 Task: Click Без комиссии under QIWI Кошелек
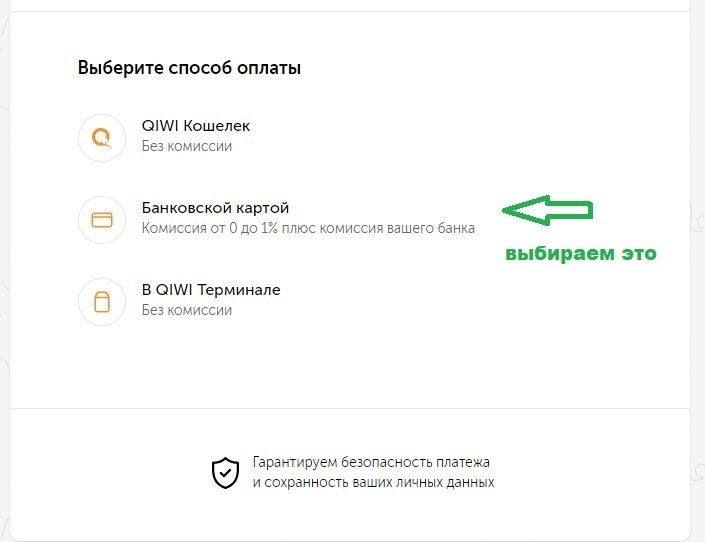tap(187, 146)
